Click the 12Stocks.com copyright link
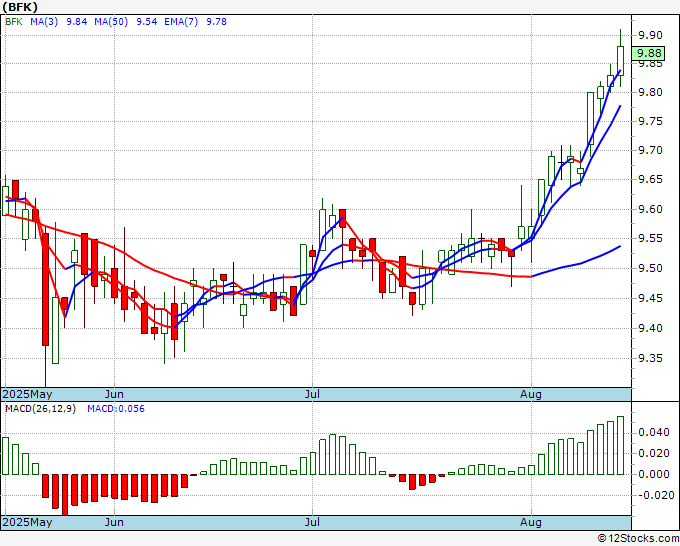Image resolution: width=680 pixels, height=546 pixels. click(639, 538)
